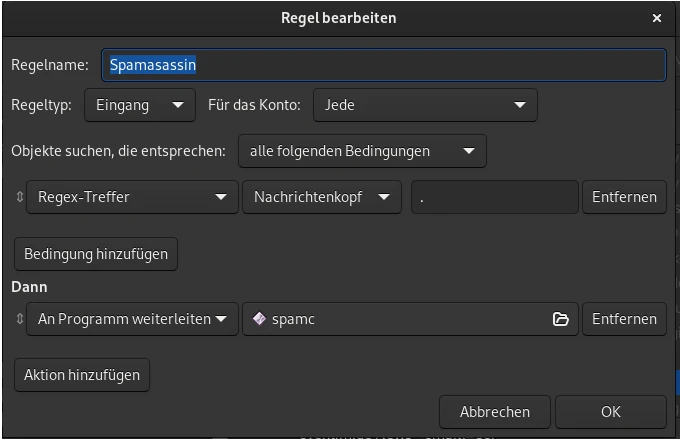
Task: Open the Nachrichtenkopf dropdown
Action: tap(321, 197)
